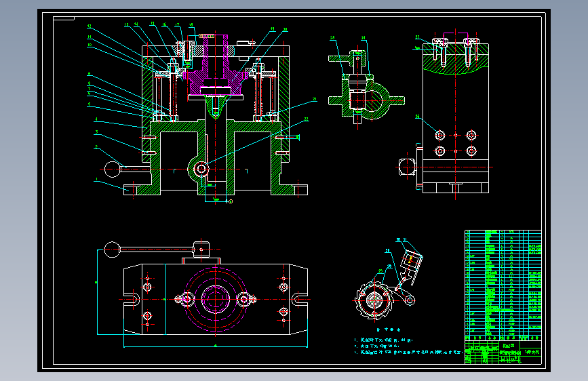Select part balloon number 14
The height and width of the screenshot is (381, 588).
136,24
